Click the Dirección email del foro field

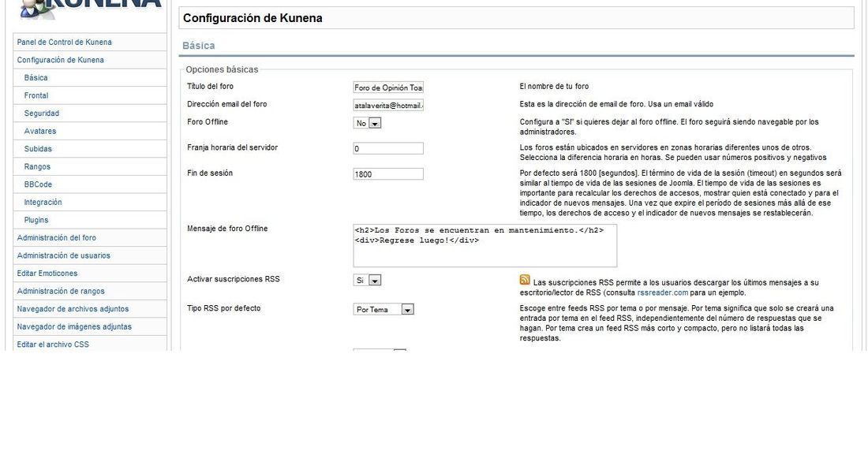tap(388, 105)
